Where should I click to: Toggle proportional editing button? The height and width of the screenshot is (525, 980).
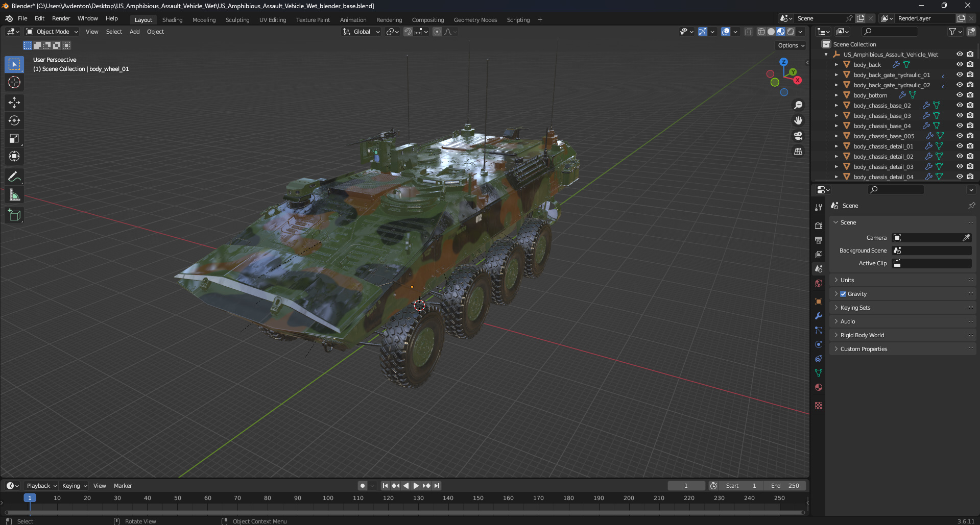437,32
